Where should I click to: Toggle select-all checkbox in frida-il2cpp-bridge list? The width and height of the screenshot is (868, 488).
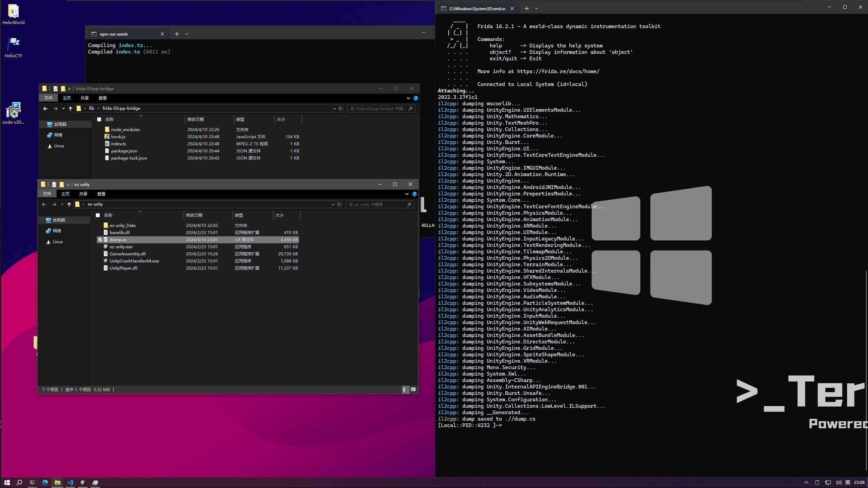coord(99,120)
